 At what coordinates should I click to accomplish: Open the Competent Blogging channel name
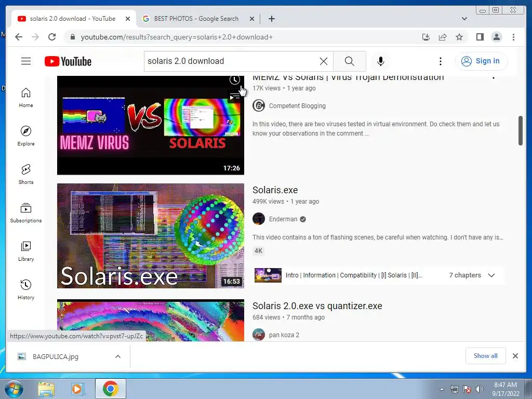coord(297,106)
